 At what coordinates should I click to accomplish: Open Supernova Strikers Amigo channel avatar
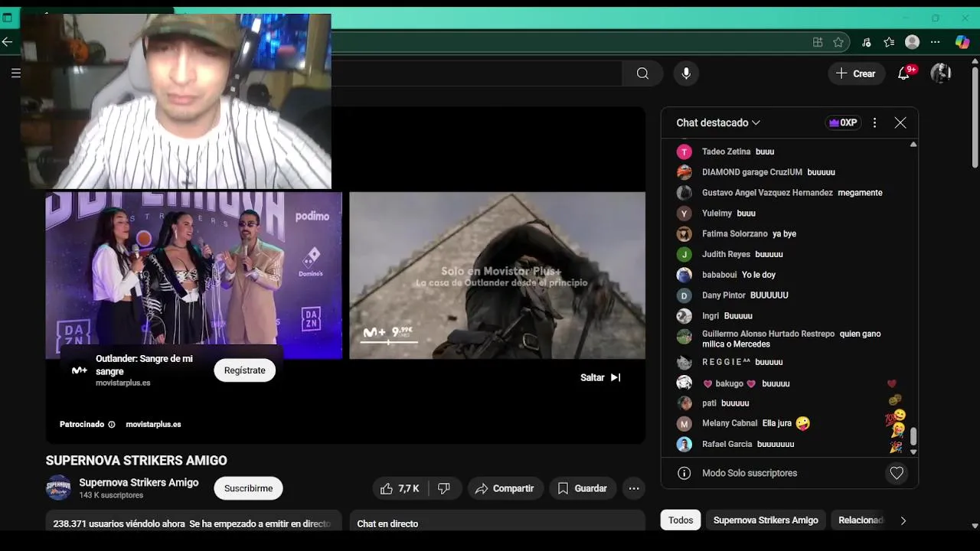click(59, 487)
